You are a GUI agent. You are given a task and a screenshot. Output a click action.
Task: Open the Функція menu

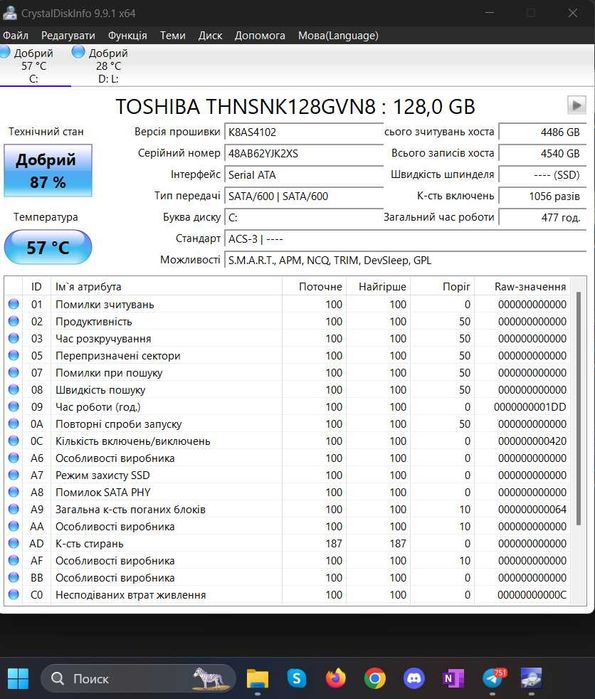[127, 35]
